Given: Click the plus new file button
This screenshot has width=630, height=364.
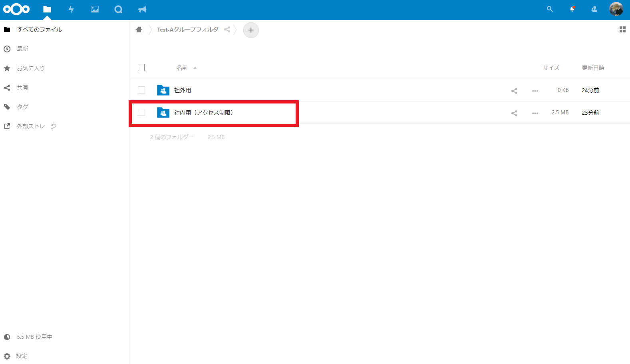Looking at the screenshot, I should pyautogui.click(x=251, y=30).
